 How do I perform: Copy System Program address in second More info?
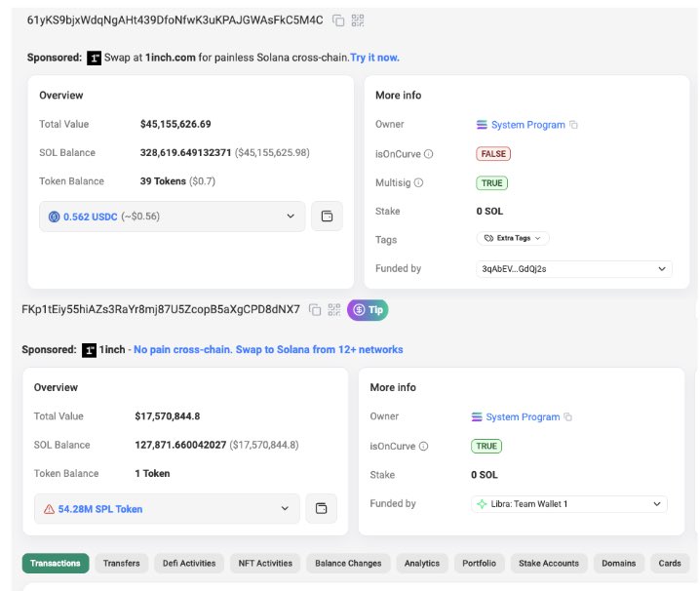tap(567, 416)
